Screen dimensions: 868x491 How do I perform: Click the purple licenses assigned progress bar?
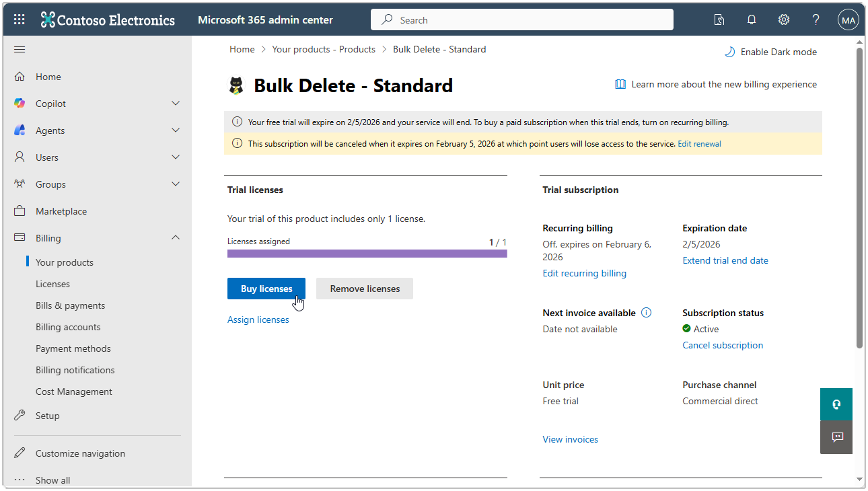[367, 253]
